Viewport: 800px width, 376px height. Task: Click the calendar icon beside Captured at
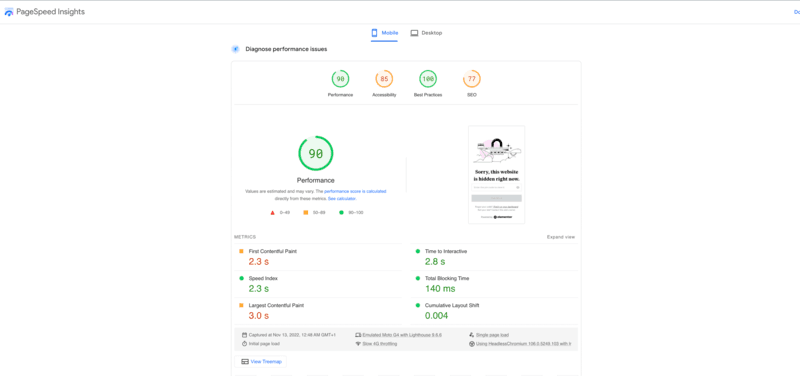[244, 335]
